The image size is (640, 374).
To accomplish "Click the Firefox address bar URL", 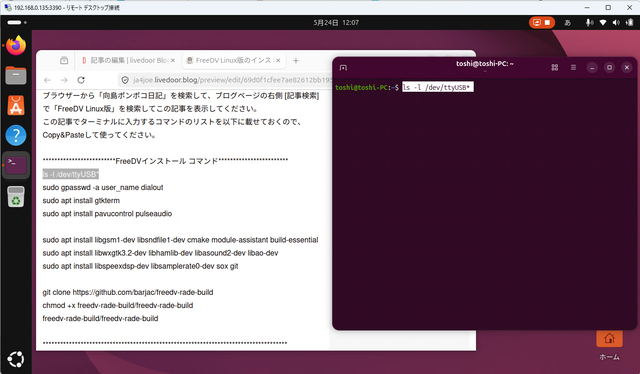I will 233,80.
